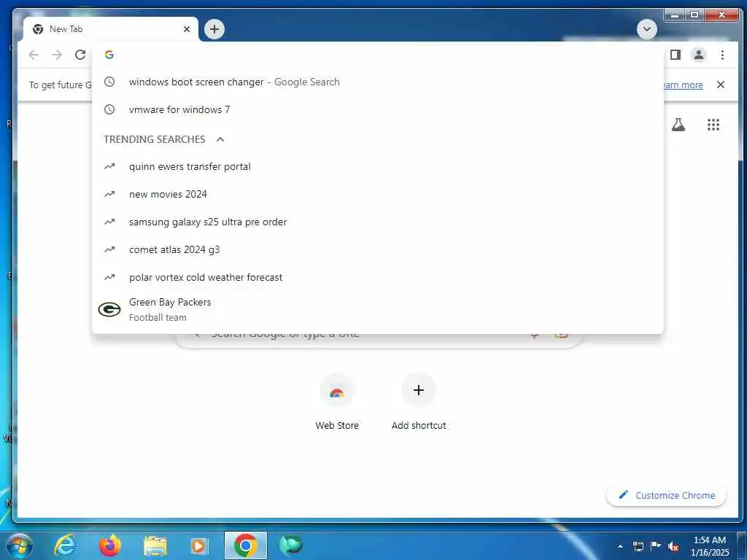Open the Google apps grid
Viewport: 747px width, 560px height.
tap(713, 125)
